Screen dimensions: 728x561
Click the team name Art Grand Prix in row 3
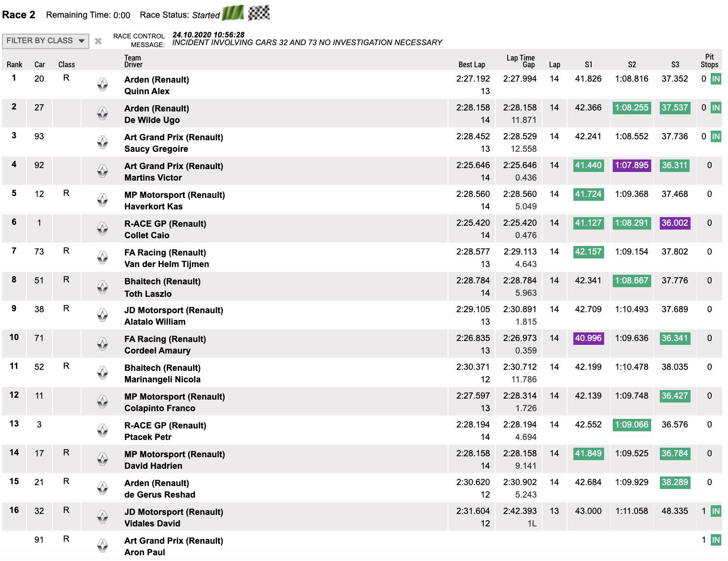coord(174,137)
